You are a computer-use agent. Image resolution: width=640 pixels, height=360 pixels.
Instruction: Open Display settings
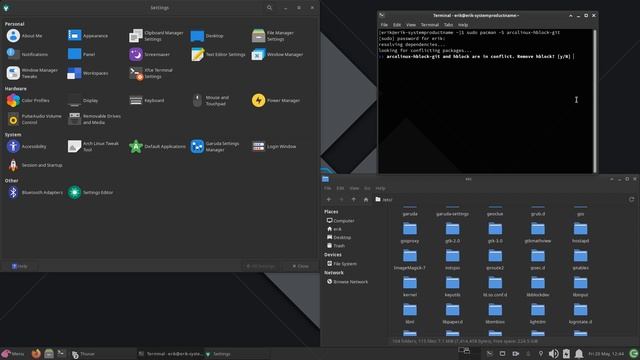coord(83,100)
